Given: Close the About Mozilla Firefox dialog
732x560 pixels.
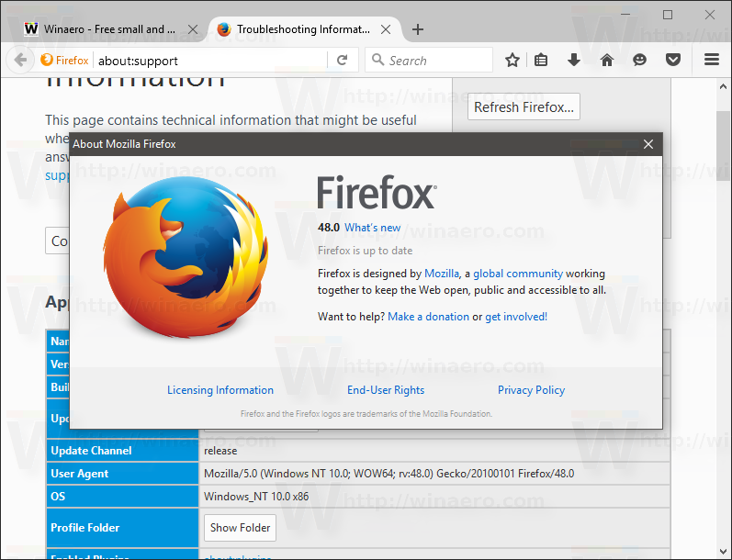Looking at the screenshot, I should (648, 144).
